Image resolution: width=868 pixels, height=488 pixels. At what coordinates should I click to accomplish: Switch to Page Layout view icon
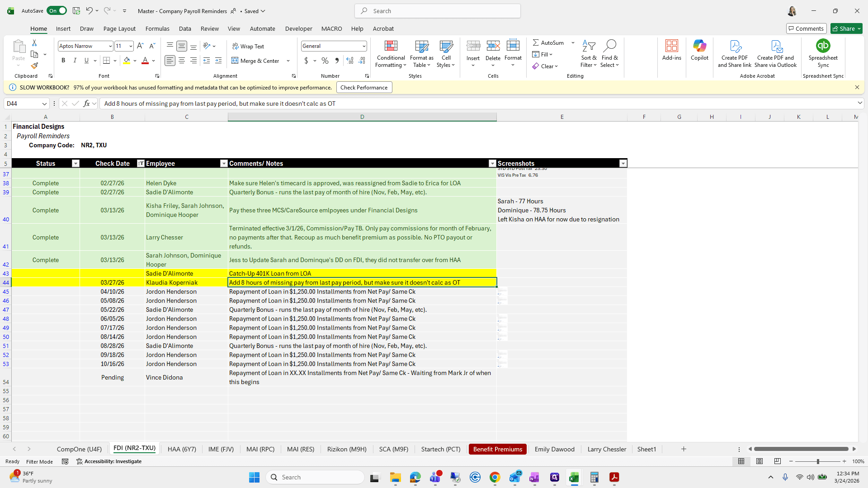coord(759,461)
